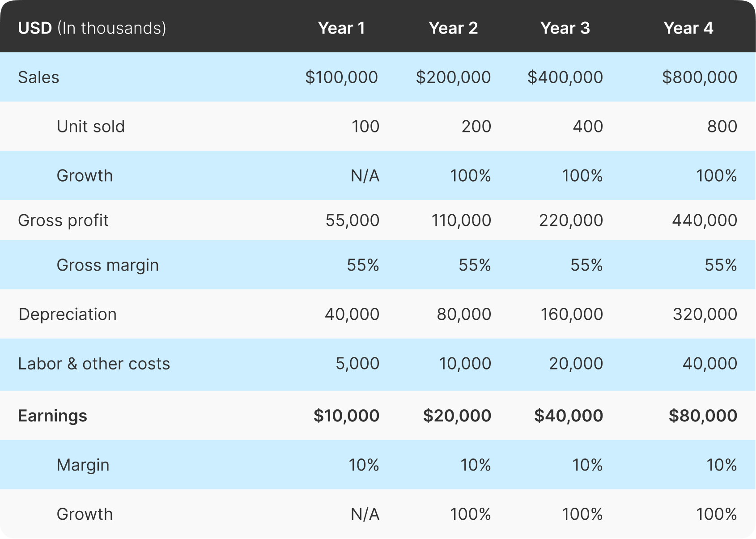Viewport: 756px width, 539px height.
Task: Click Margin 10% under Year 2
Action: [x=476, y=465]
